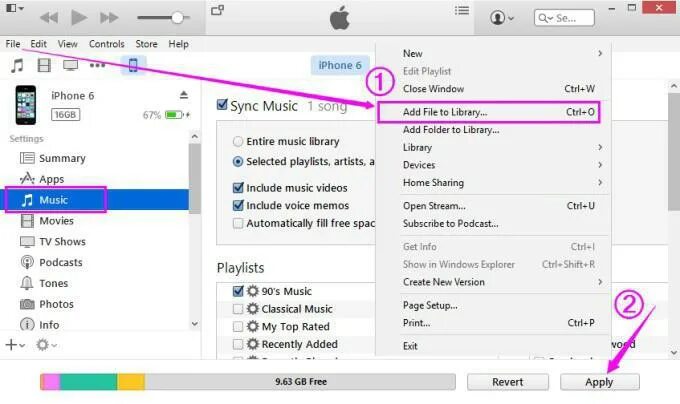Click the sidebar scrollbar up arrow

pyautogui.click(x=195, y=137)
